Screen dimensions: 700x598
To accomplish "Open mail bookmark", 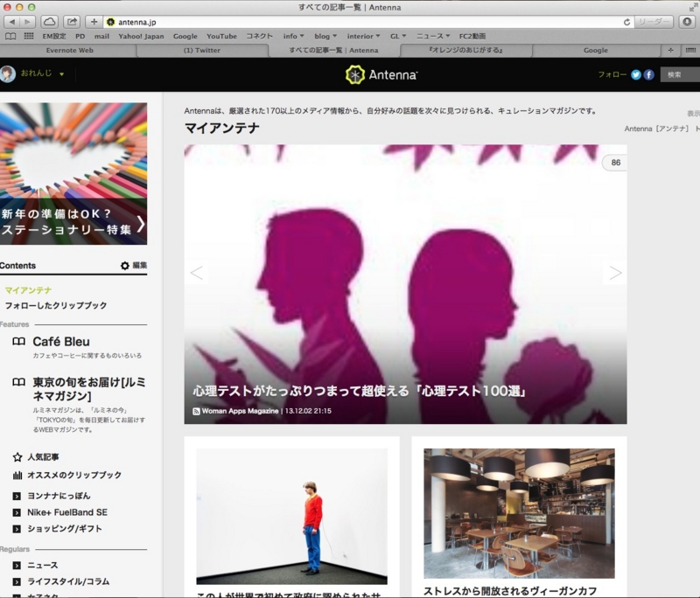I will (101, 36).
